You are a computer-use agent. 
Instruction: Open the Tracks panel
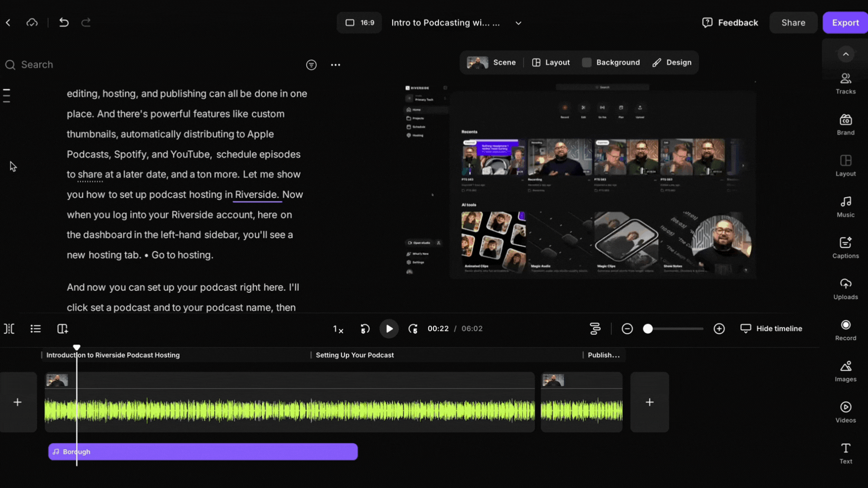(846, 84)
